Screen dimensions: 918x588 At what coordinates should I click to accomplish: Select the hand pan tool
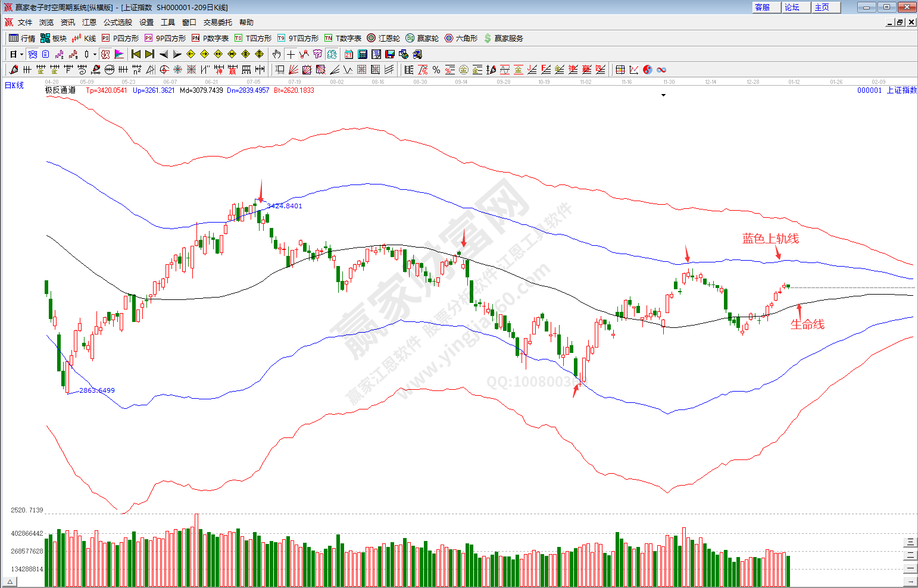point(276,54)
